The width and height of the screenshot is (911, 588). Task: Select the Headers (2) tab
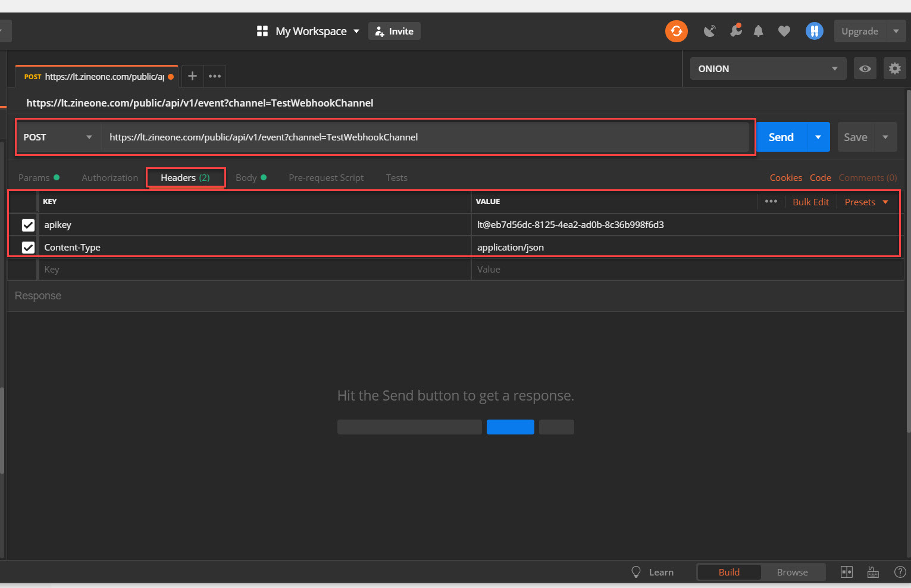[x=185, y=178]
